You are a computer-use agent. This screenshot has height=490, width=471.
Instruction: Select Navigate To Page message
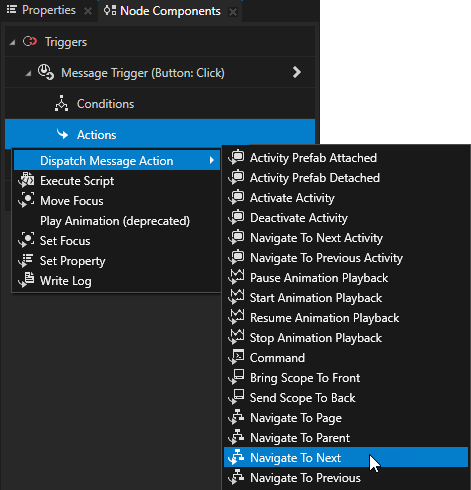(x=346, y=418)
